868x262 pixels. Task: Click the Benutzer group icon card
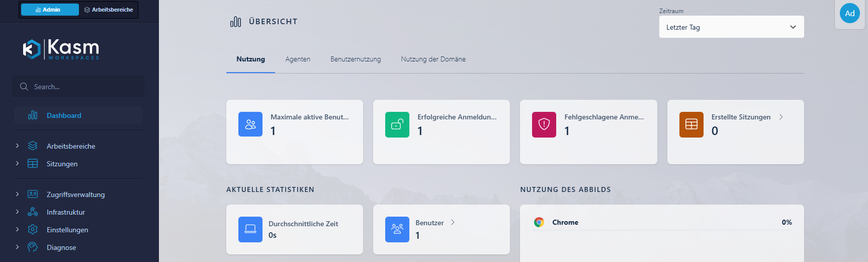[x=397, y=229]
